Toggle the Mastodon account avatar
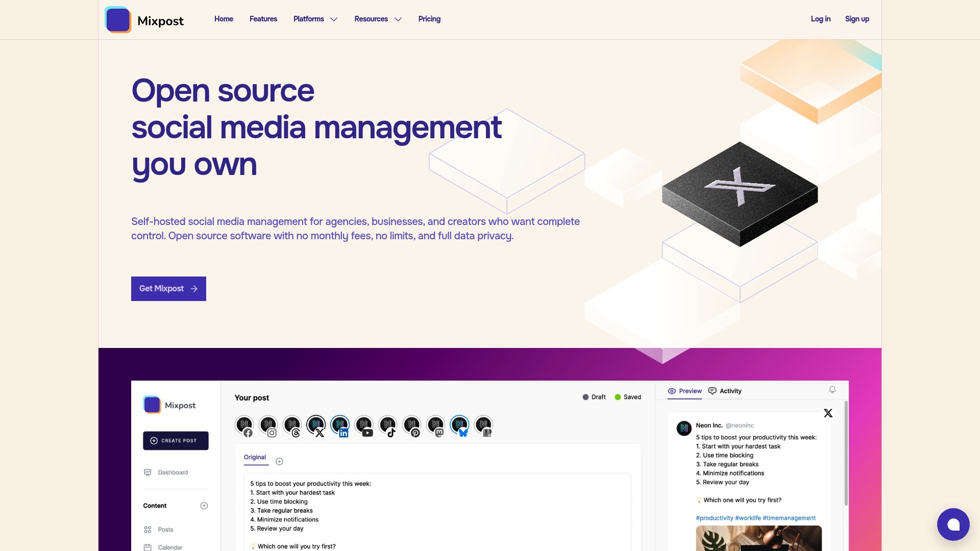 click(x=436, y=425)
